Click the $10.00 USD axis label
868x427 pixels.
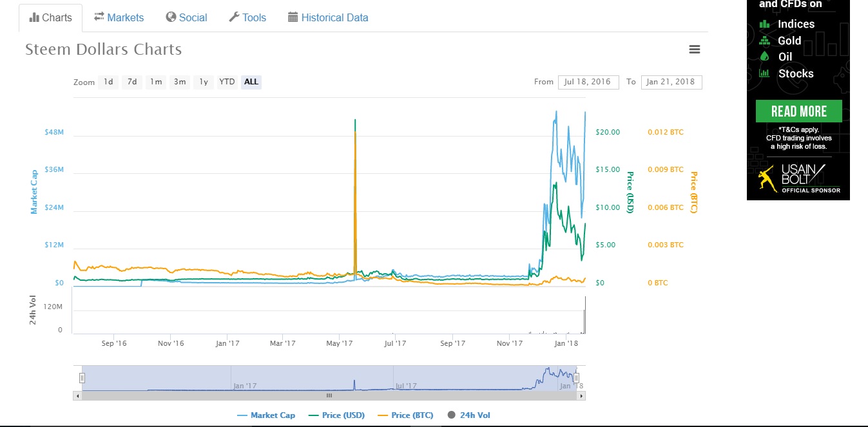tap(608, 207)
